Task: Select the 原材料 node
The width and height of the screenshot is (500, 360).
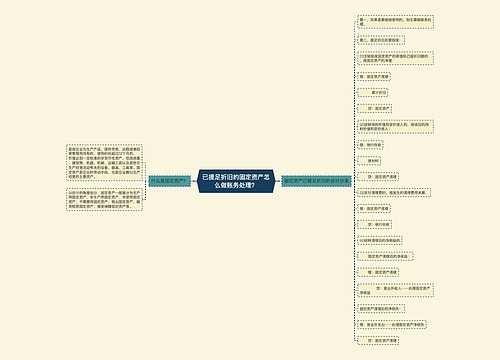Action: click(x=369, y=161)
